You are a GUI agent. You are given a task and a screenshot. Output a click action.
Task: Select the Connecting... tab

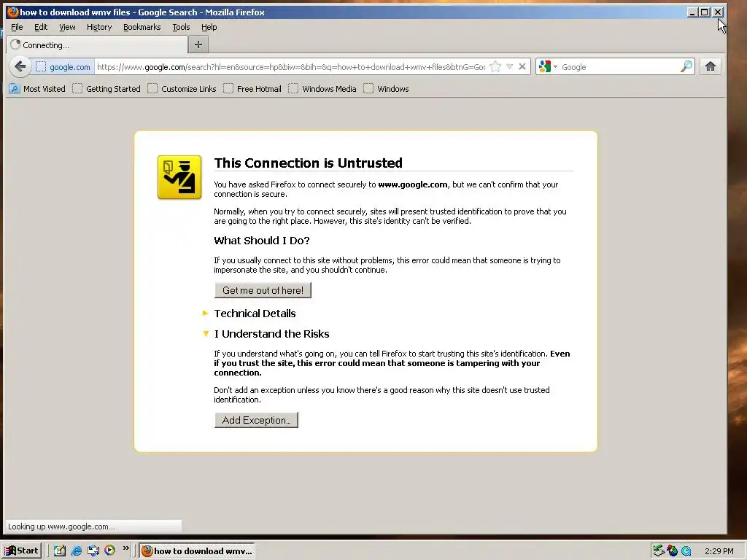click(97, 44)
